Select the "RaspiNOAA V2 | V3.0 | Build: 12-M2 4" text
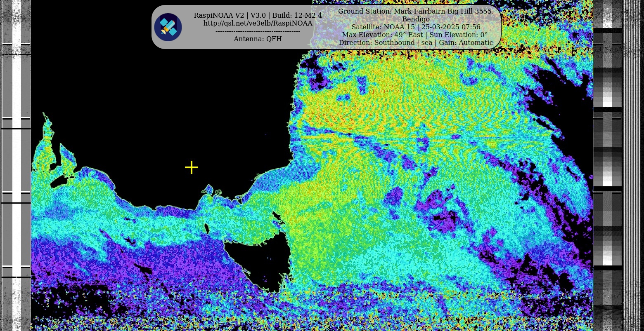The image size is (644, 331). pyautogui.click(x=258, y=15)
